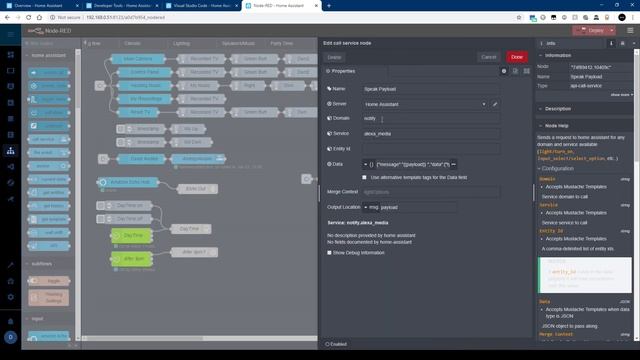Select the node properties gear icon

(504, 71)
